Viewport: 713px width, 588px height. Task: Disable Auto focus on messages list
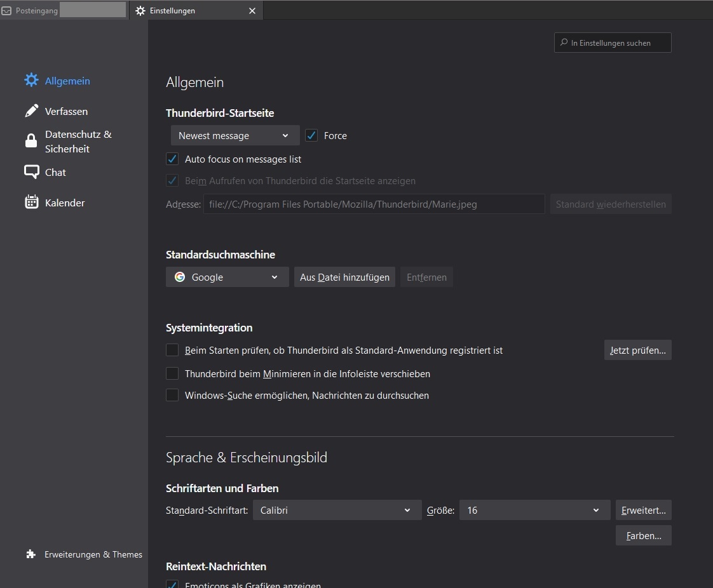pyautogui.click(x=172, y=159)
